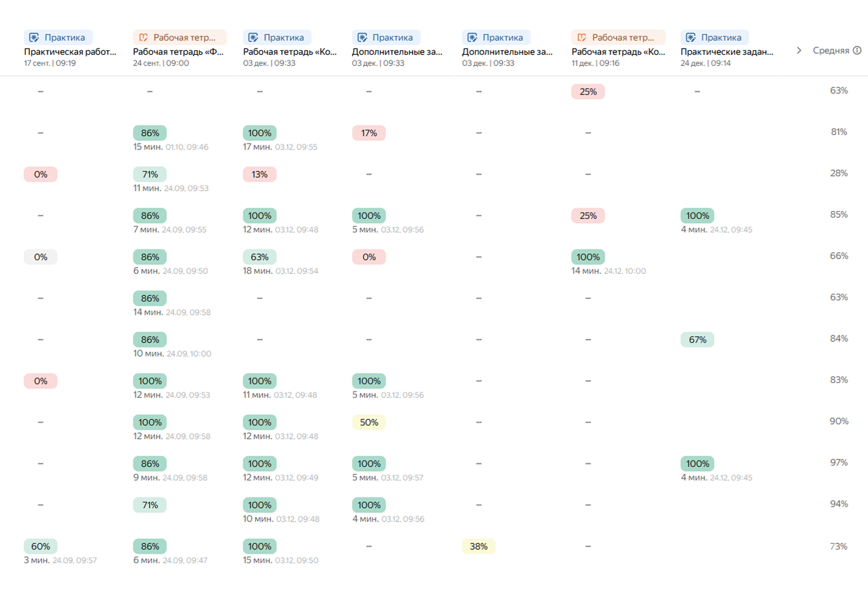Screen dimensions: 868x598
Task: Open the red 17% result badge
Action: 369,134
